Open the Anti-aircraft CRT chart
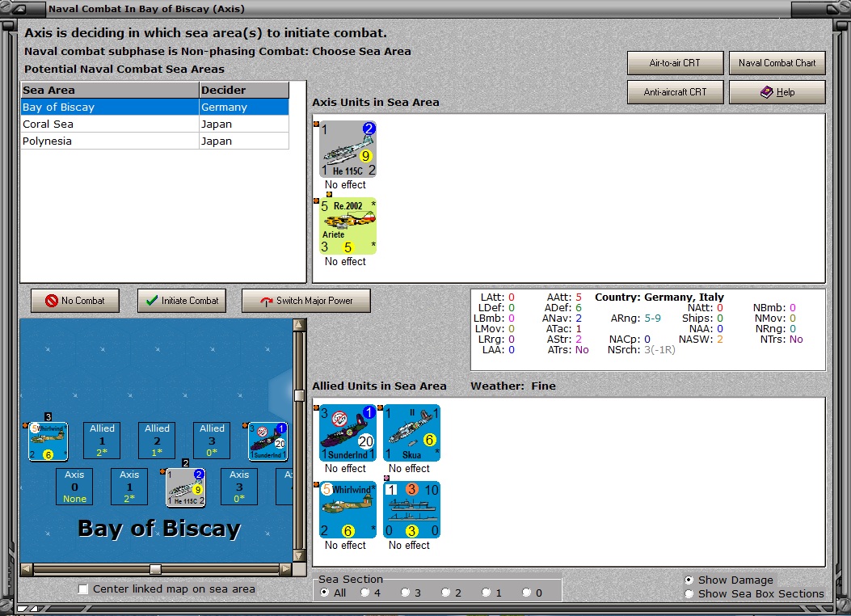Image resolution: width=851 pixels, height=616 pixels. [x=675, y=92]
